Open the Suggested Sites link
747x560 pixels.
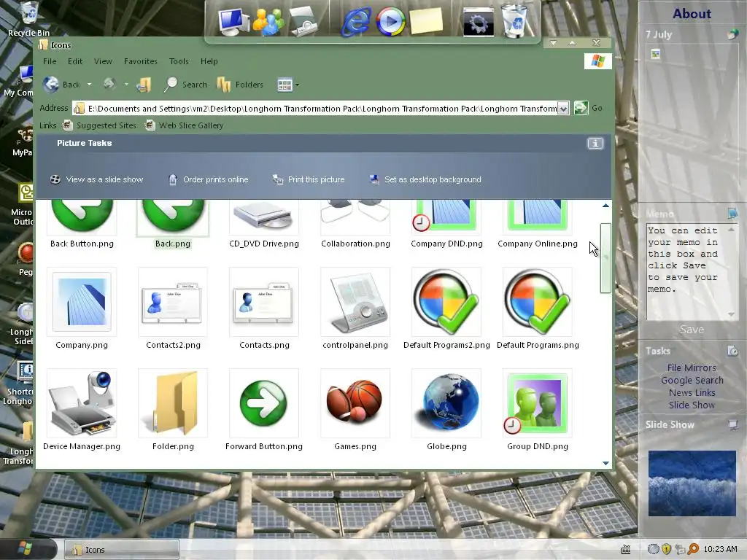[100, 125]
